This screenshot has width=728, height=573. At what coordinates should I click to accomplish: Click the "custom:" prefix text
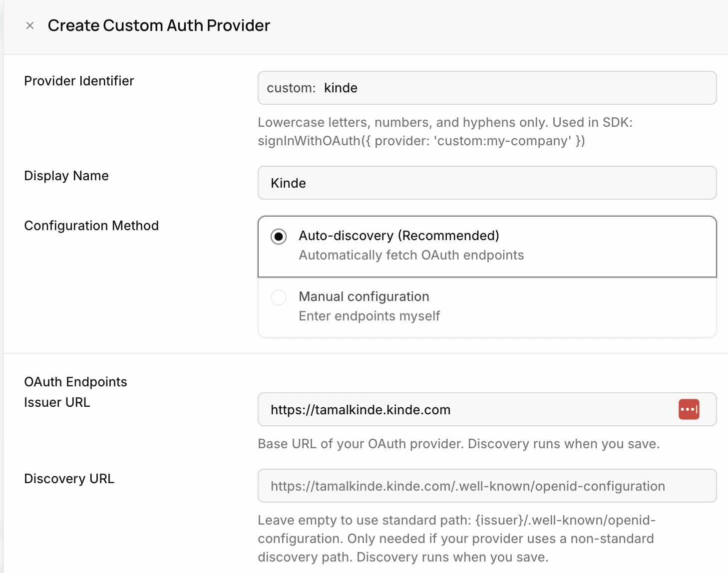tap(291, 88)
